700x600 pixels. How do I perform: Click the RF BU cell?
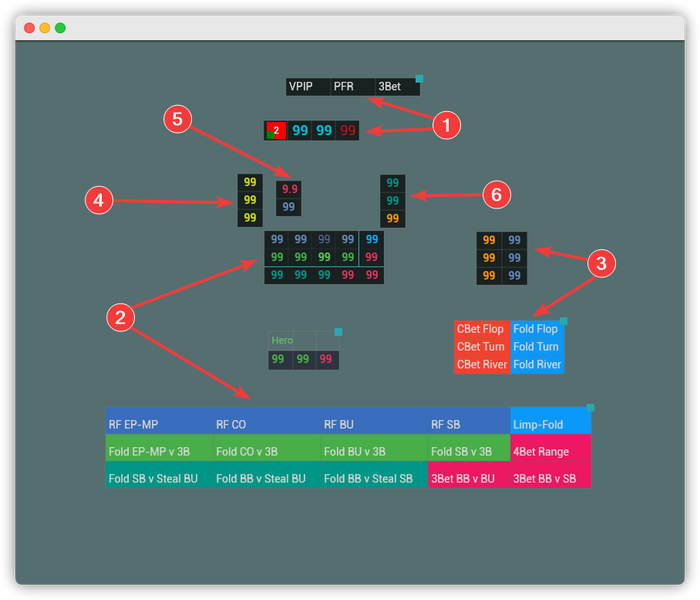(375, 421)
